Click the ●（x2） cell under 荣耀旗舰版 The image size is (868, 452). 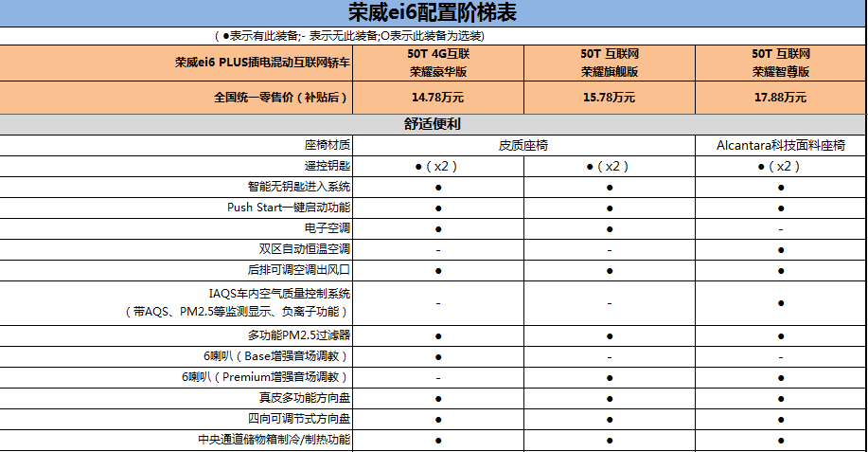pyautogui.click(x=610, y=166)
